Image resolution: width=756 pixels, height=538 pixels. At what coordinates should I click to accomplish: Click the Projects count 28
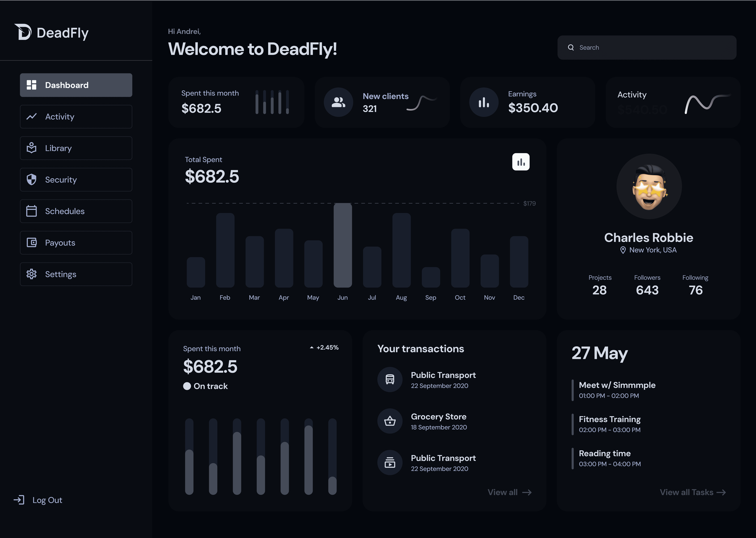(x=599, y=290)
